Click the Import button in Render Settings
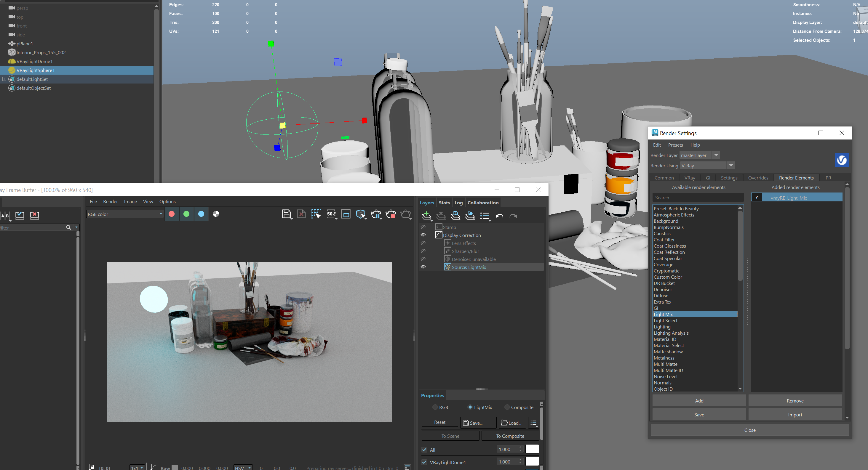The image size is (868, 470). (795, 415)
